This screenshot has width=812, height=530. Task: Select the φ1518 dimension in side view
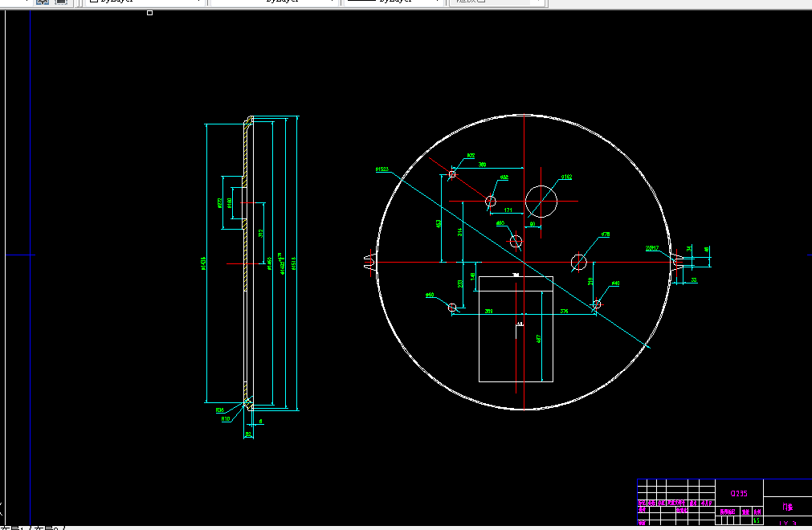[x=294, y=263]
